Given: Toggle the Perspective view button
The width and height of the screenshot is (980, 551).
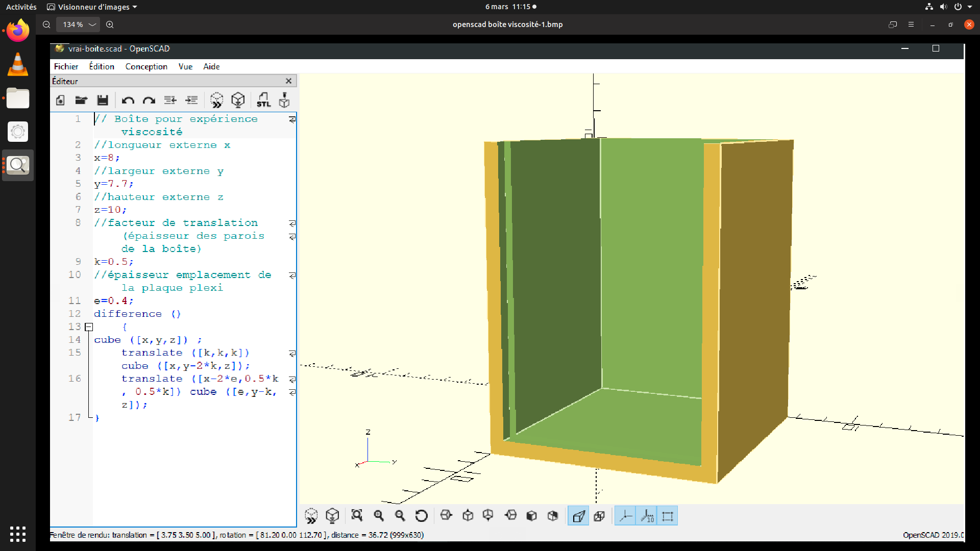Looking at the screenshot, I should coord(578,516).
